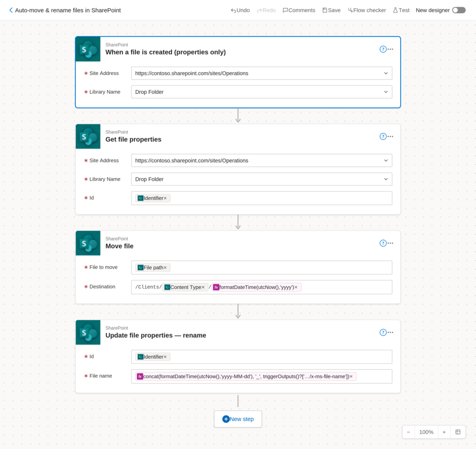This screenshot has width=476, height=449.
Task: Open help for the Move file action
Action: pyautogui.click(x=383, y=243)
